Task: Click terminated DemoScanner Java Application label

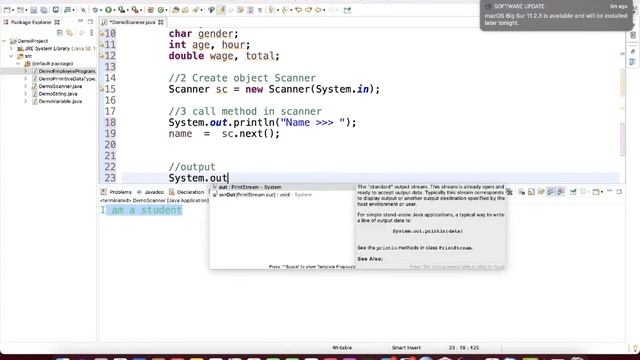Action: pyautogui.click(x=154, y=200)
